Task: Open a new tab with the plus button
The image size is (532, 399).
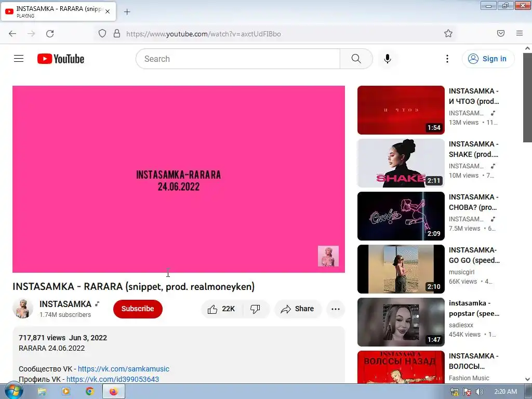Action: coord(127,12)
